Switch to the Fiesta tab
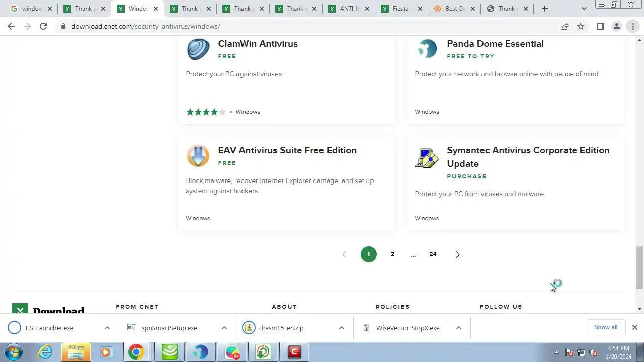Viewport: 644px width, 362px height. coord(403,9)
